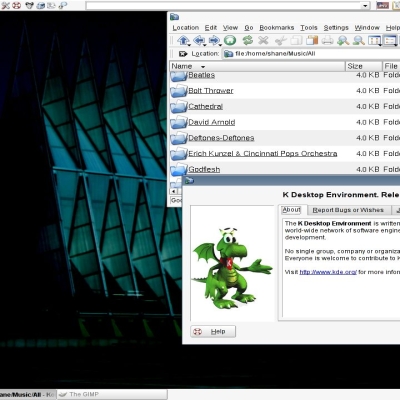Open the Deftones-Deftones folder
The image size is (400, 400).
point(221,138)
